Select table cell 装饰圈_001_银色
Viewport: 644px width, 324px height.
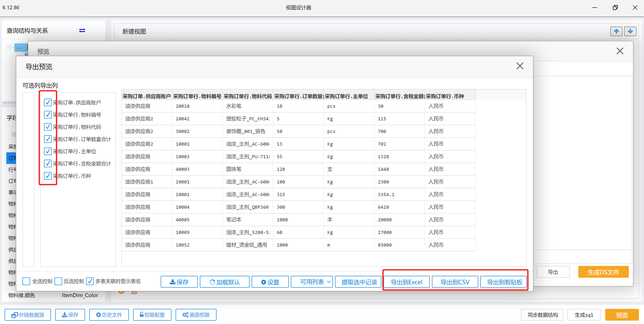click(248, 131)
